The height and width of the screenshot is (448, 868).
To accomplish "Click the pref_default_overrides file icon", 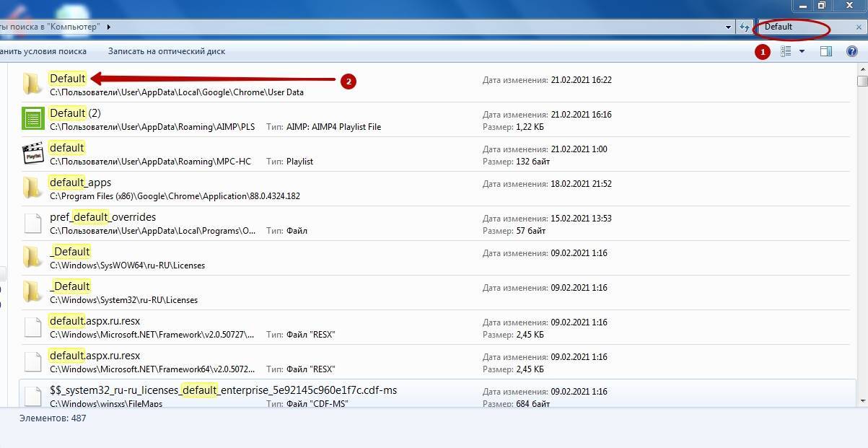I will click(x=33, y=223).
